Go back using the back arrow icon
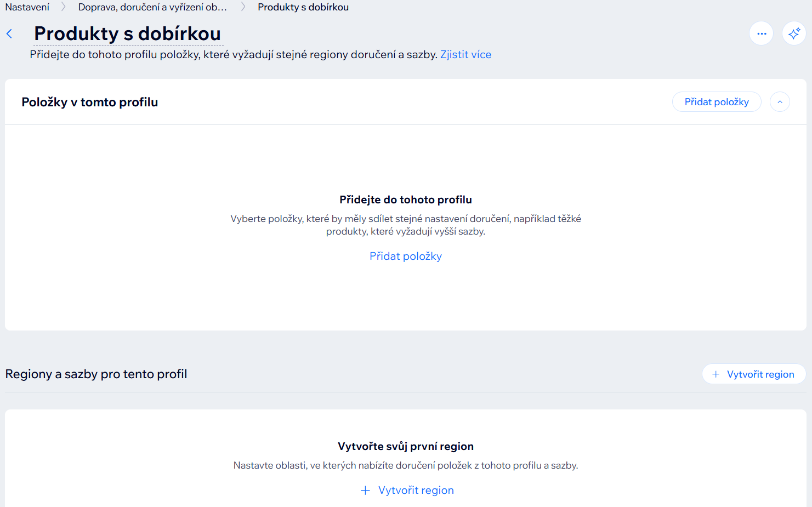 coord(9,33)
